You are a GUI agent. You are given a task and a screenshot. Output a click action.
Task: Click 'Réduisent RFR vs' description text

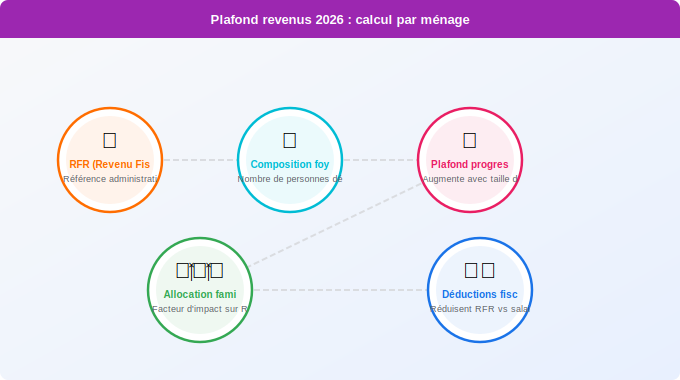coord(480,309)
